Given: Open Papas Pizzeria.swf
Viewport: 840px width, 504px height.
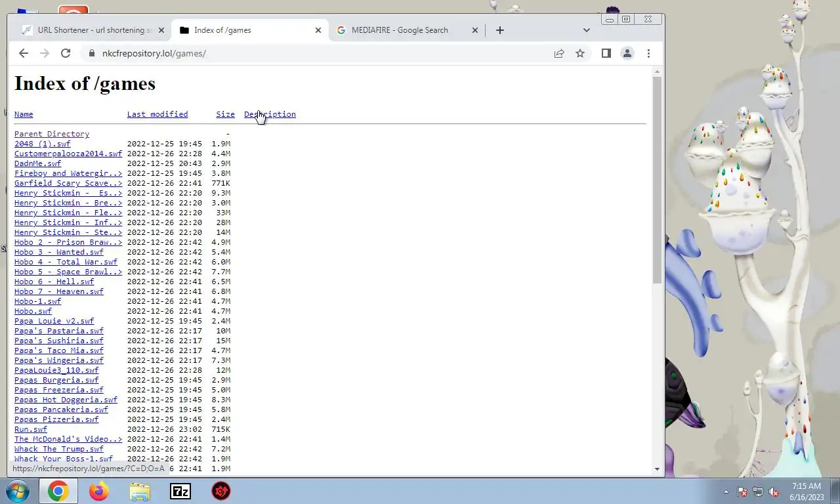Looking at the screenshot, I should (56, 419).
